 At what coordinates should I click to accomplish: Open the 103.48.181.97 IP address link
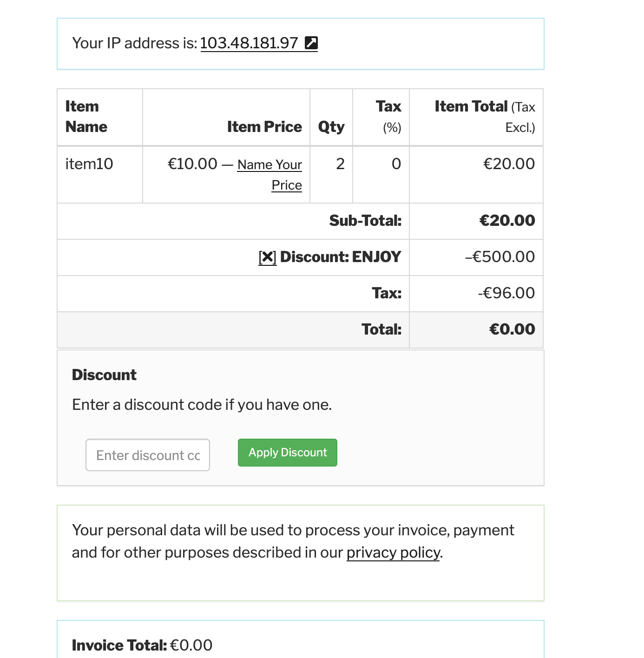tap(249, 43)
